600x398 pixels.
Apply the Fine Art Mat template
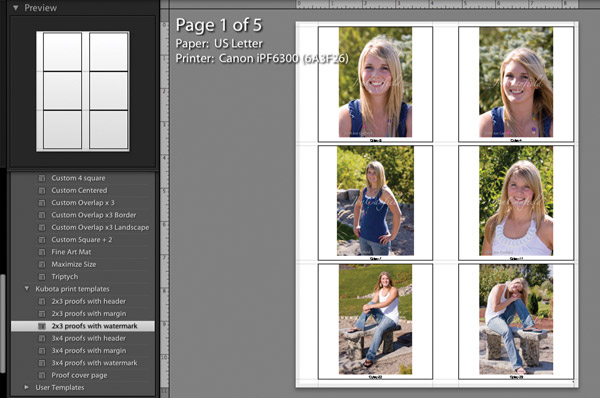[x=71, y=252]
